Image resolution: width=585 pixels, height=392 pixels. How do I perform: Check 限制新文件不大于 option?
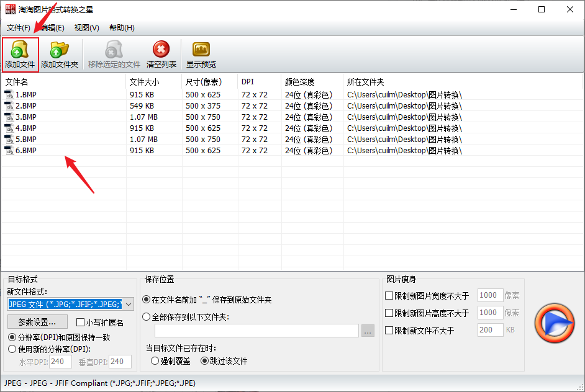coord(389,330)
